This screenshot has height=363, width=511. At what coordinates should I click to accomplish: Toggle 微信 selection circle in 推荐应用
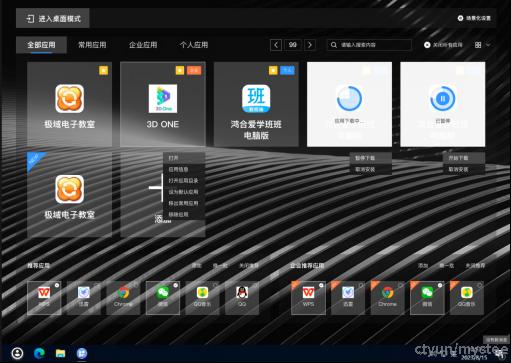click(x=176, y=285)
